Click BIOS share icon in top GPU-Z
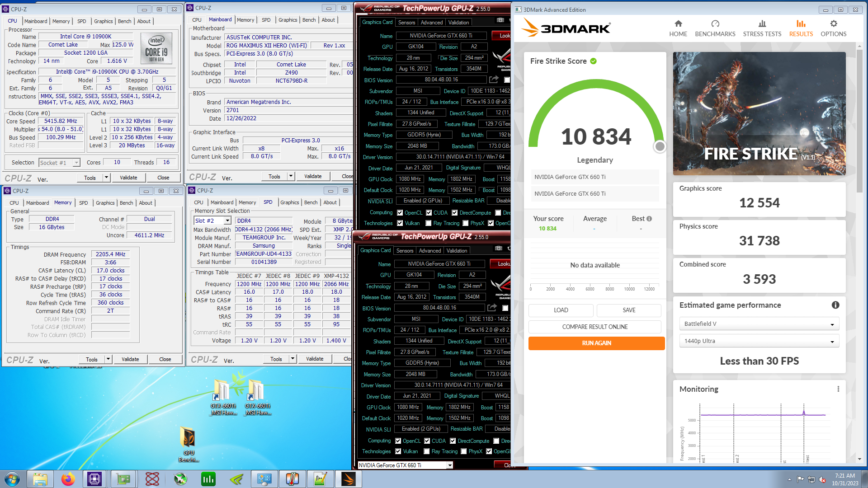 pos(494,80)
